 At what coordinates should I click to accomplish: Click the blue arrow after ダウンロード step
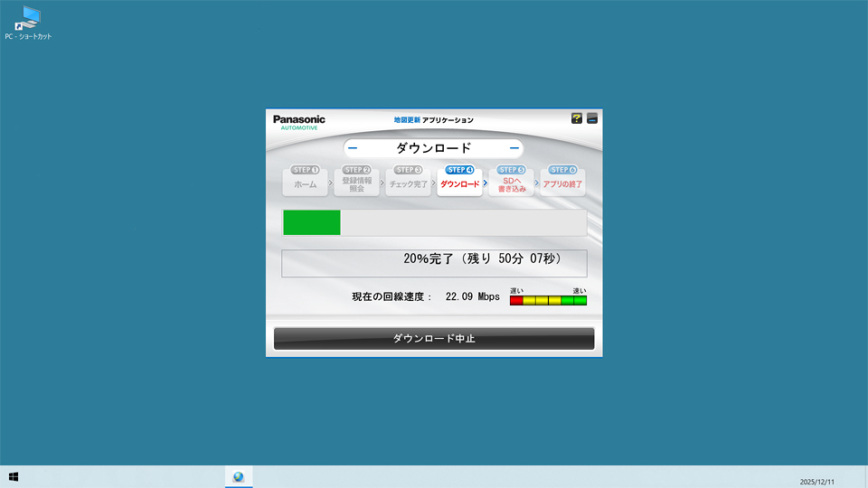coord(486,183)
